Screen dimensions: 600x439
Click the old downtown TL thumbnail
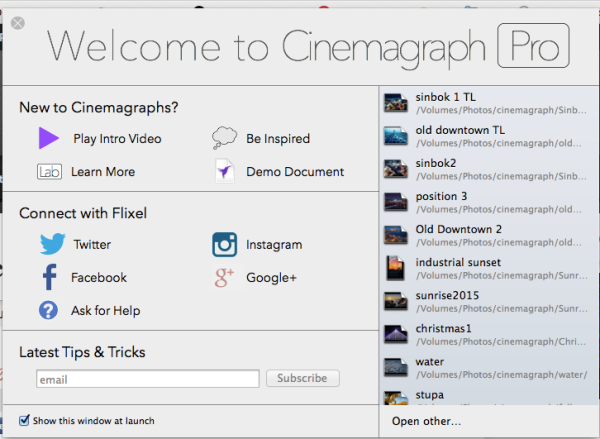click(396, 136)
